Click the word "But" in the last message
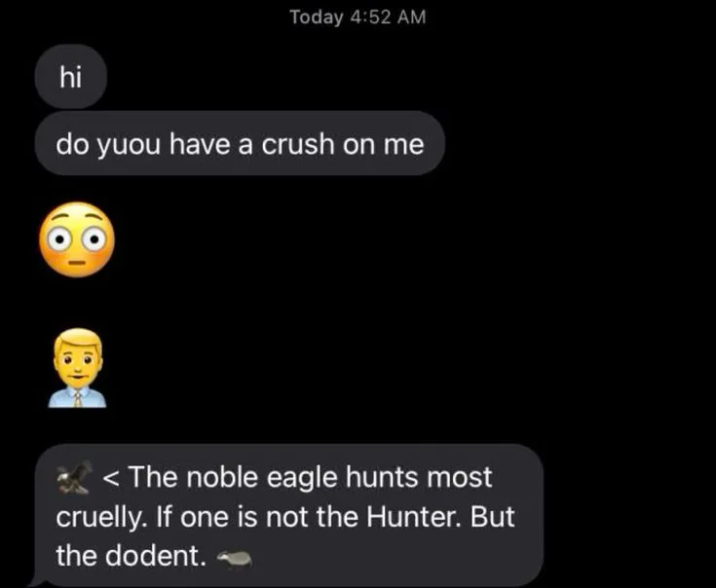Image resolution: width=716 pixels, height=588 pixels. click(x=493, y=516)
